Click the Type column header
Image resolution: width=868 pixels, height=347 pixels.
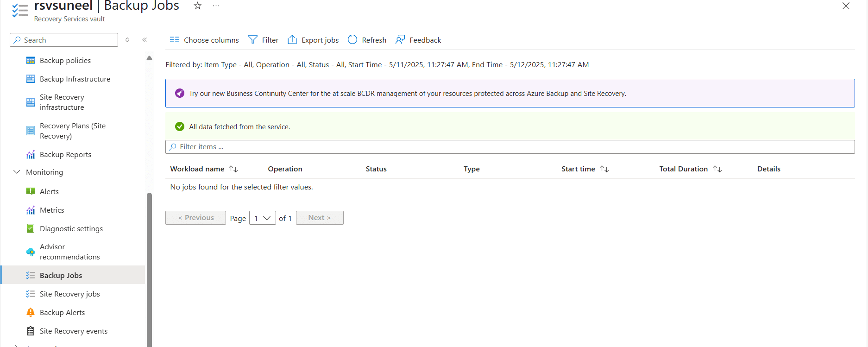click(x=472, y=169)
